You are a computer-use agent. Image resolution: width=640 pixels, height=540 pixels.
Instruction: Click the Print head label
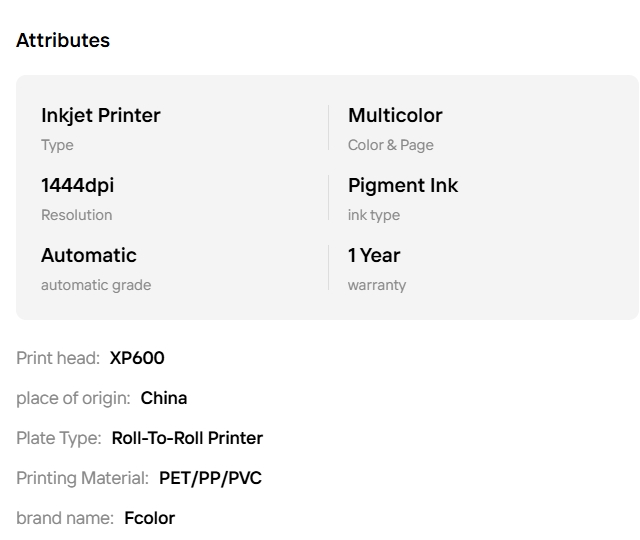point(58,358)
